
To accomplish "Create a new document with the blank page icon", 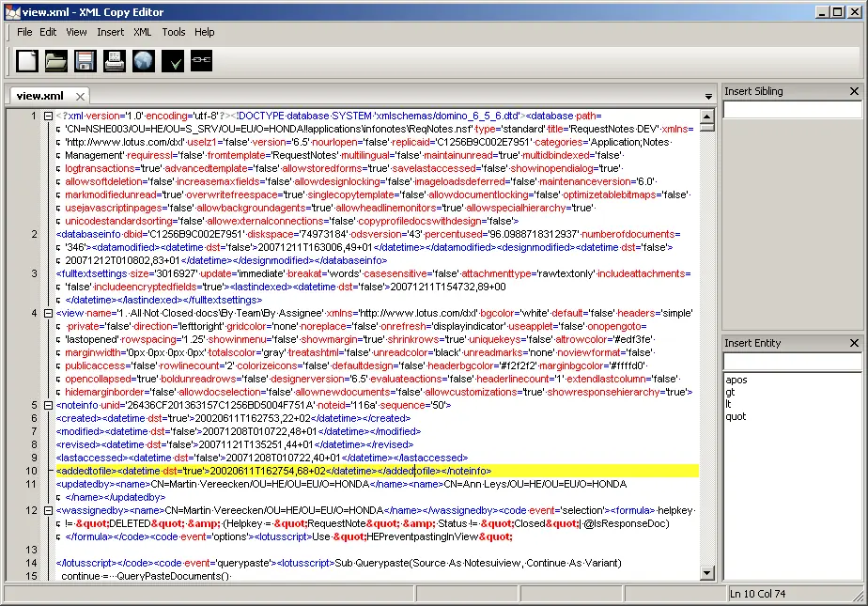I will click(x=26, y=61).
